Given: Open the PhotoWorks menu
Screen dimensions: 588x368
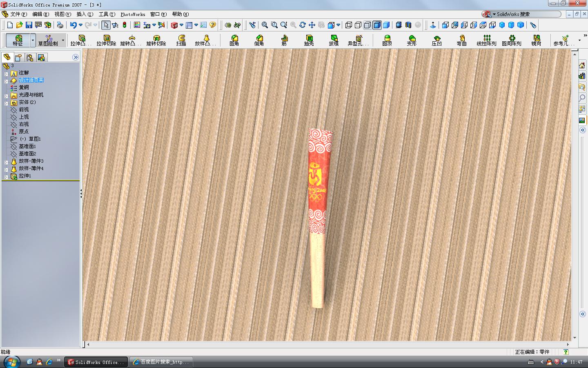Looking at the screenshot, I should point(133,14).
